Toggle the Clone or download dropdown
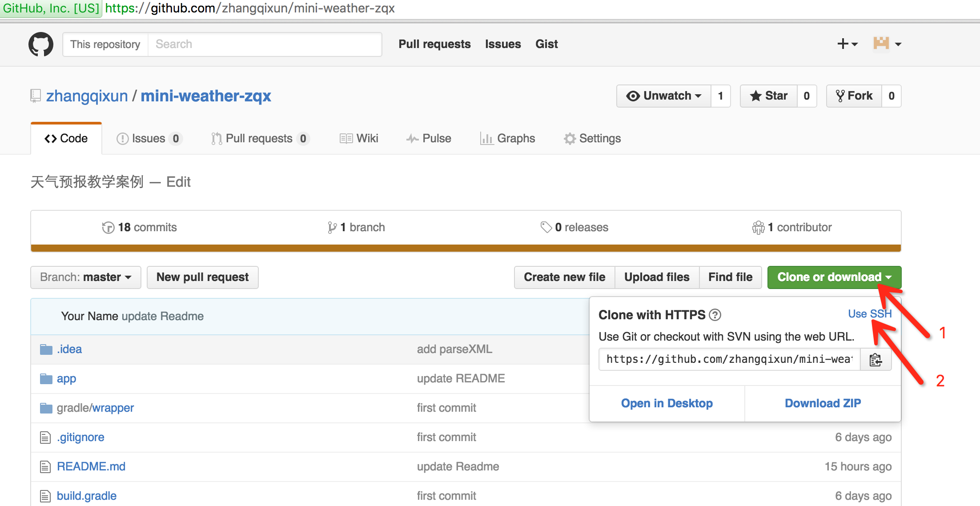Screen dimensions: 980x506 click(x=835, y=277)
